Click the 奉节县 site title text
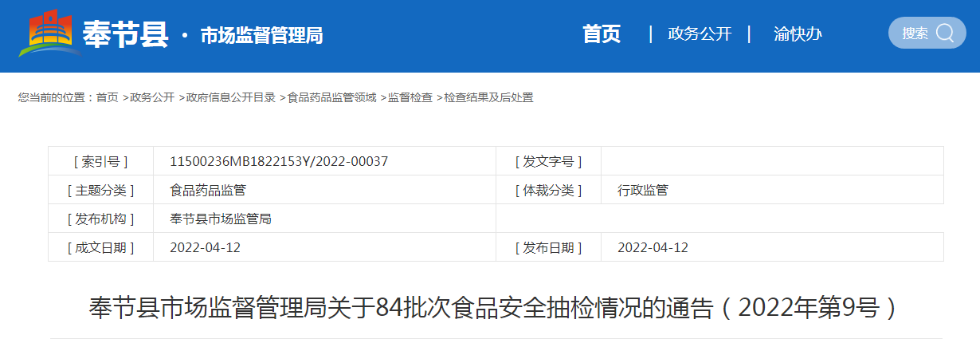 point(126,34)
